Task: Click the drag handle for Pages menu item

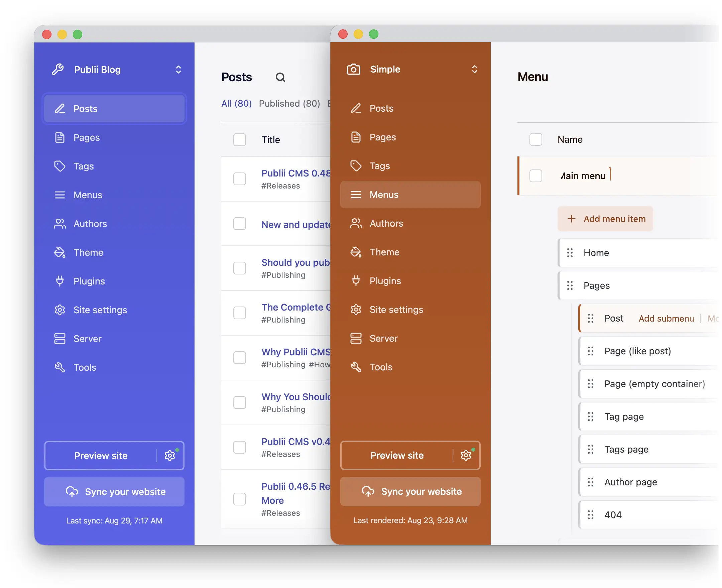Action: pyautogui.click(x=570, y=285)
